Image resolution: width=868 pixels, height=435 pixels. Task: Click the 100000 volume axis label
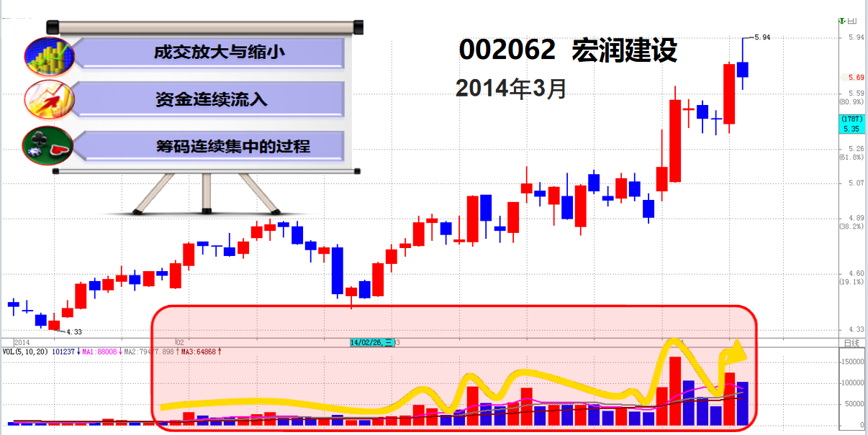pyautogui.click(x=852, y=383)
